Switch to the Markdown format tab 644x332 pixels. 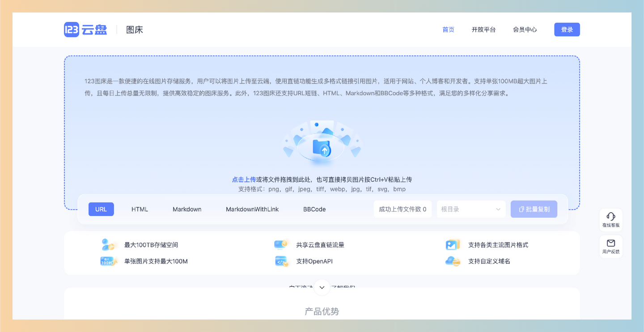[x=187, y=209]
